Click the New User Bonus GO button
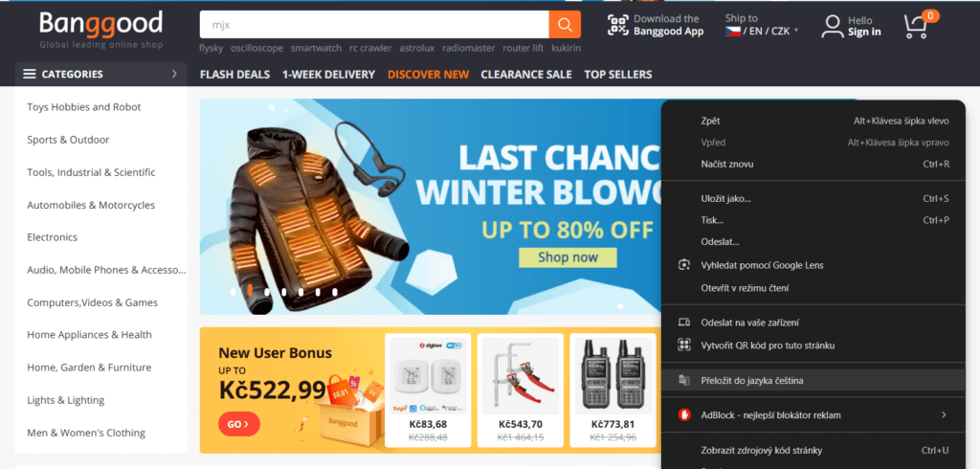 click(238, 424)
